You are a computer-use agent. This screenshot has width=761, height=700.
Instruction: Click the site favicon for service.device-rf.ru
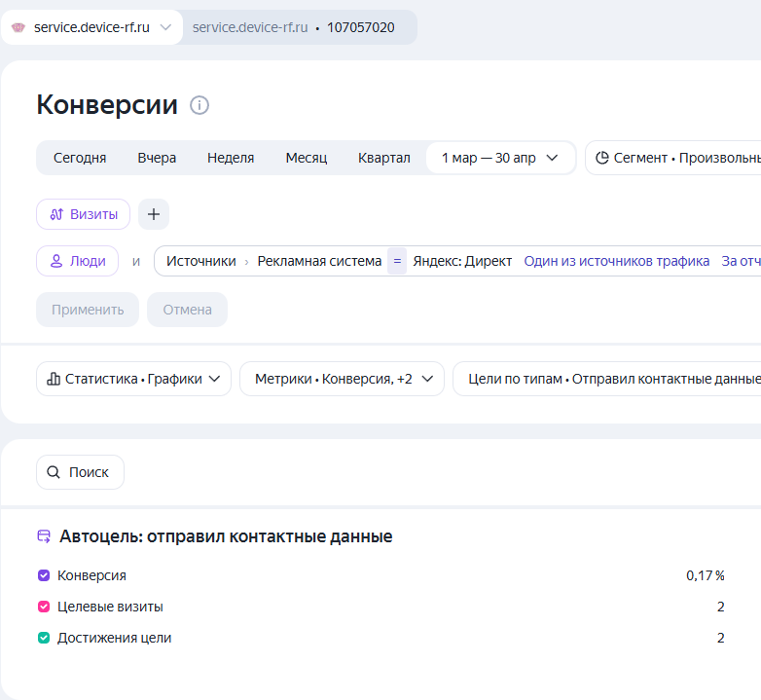click(x=18, y=27)
